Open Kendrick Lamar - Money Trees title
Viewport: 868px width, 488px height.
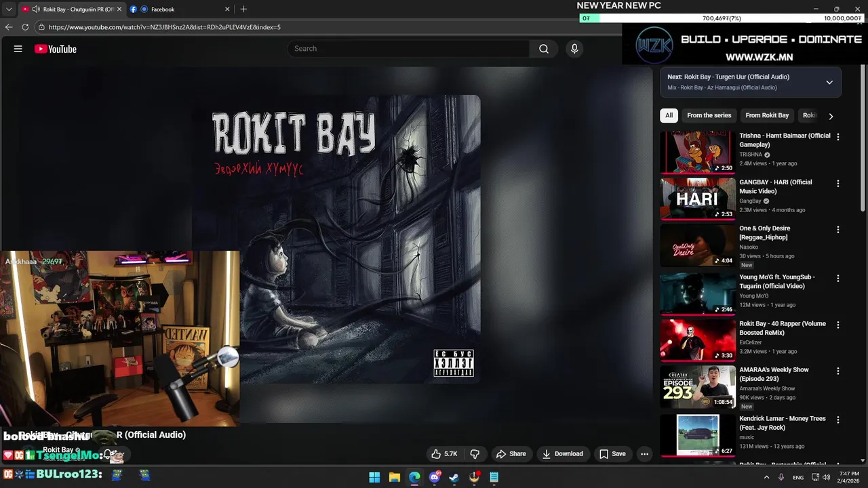(x=783, y=423)
